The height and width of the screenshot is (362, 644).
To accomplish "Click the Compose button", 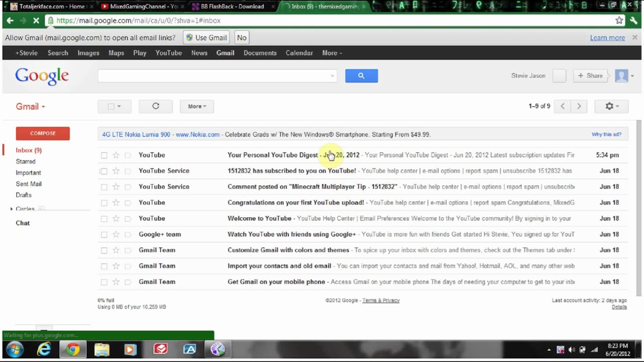I will [x=43, y=133].
